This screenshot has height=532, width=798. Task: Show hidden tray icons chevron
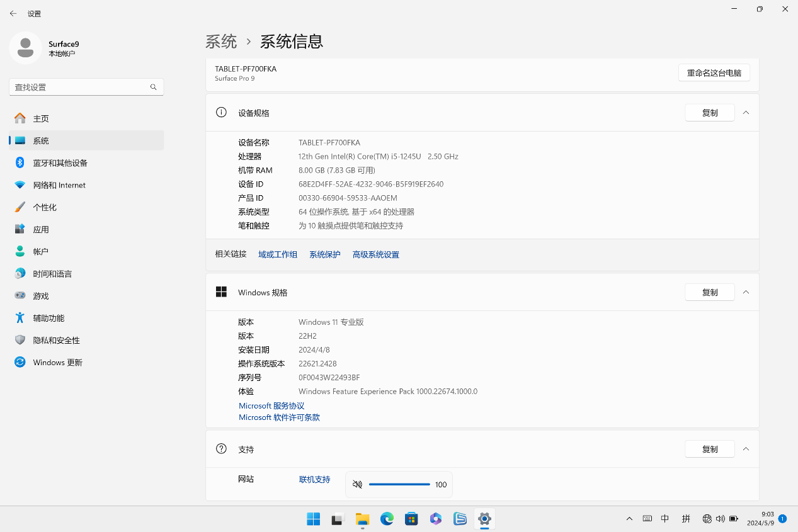(x=629, y=519)
